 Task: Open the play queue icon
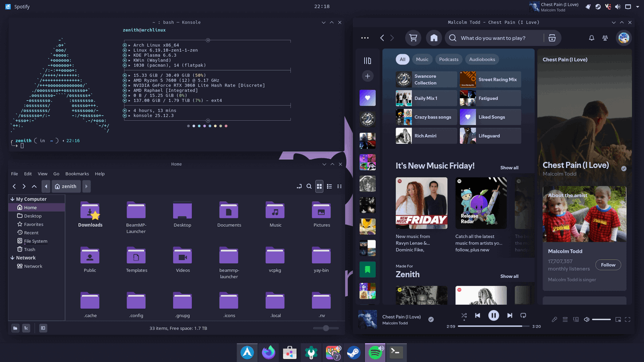point(565,320)
